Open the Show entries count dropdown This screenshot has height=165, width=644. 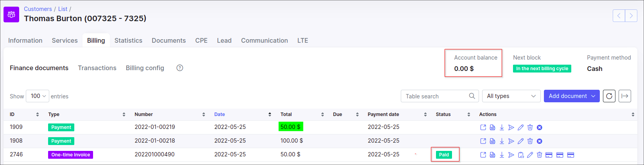coord(38,96)
